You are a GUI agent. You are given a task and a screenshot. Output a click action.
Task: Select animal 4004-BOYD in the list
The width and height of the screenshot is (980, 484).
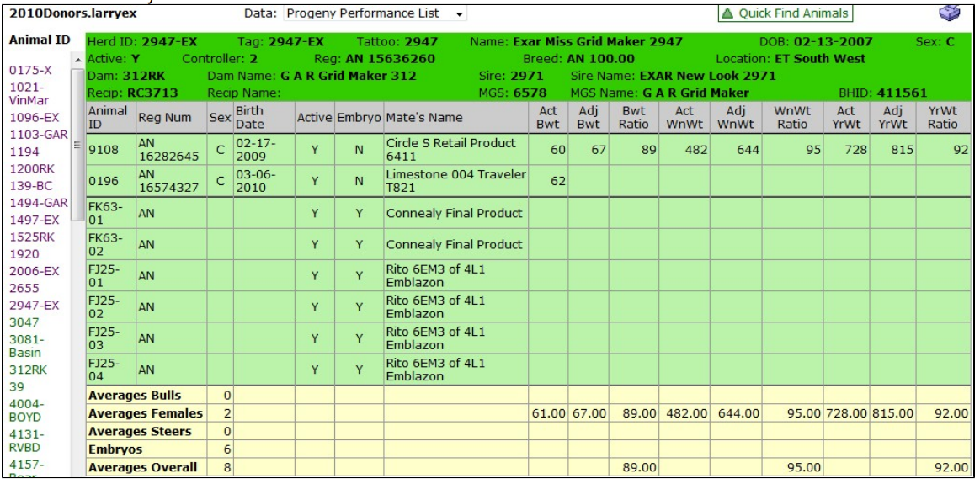click(x=27, y=410)
